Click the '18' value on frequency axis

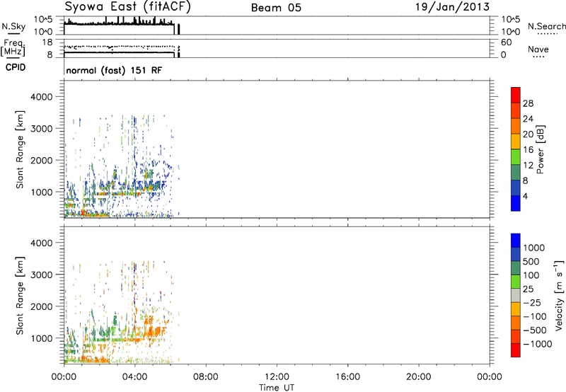[47, 42]
